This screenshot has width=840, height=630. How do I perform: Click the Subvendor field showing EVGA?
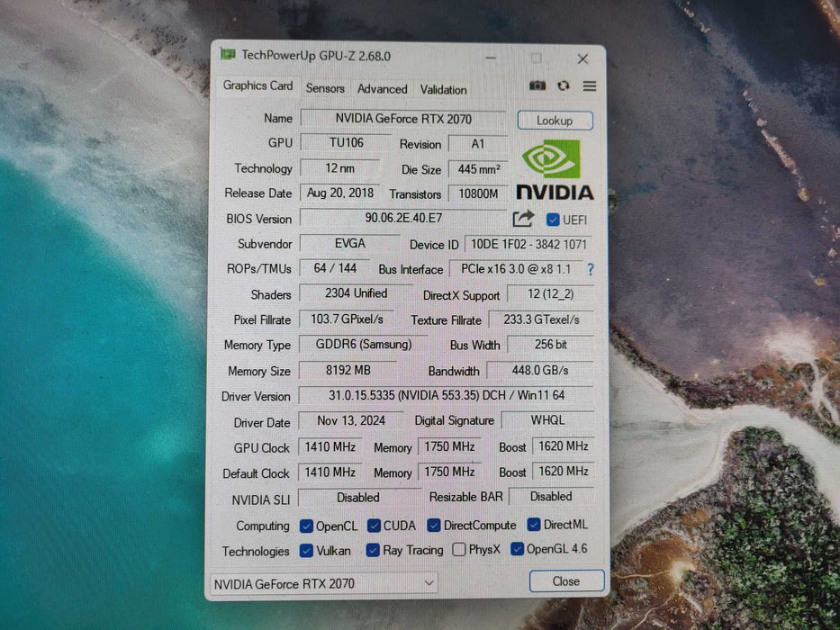[x=350, y=244]
